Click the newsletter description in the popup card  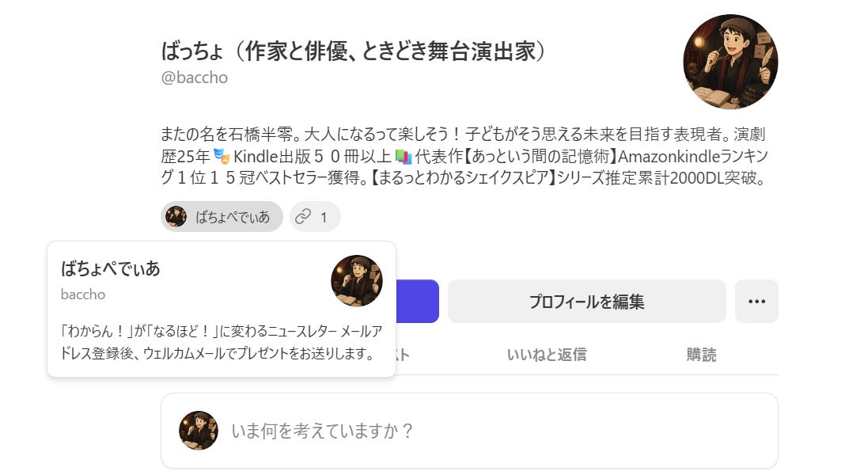click(221, 342)
